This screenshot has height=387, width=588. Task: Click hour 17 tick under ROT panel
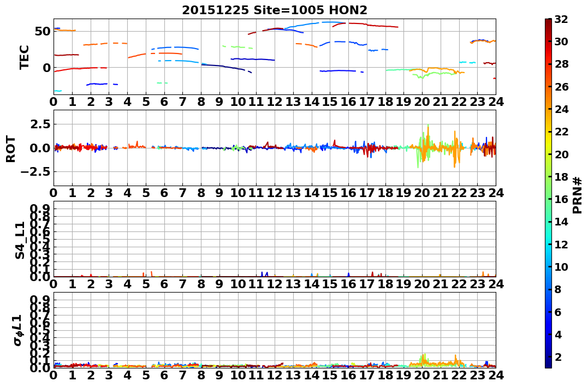(x=367, y=193)
